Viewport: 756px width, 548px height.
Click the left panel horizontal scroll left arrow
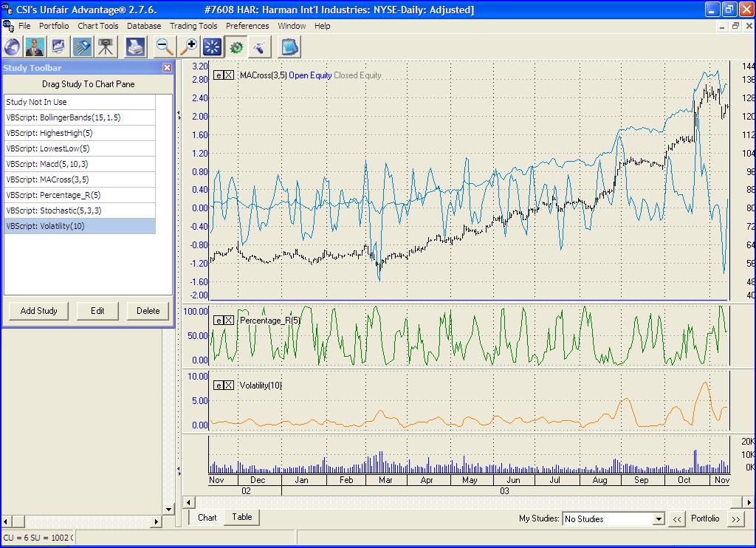[6, 521]
